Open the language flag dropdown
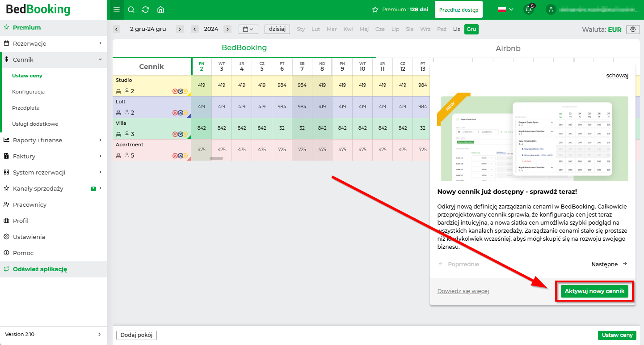Screen dimensions: 644x345 pos(505,9)
